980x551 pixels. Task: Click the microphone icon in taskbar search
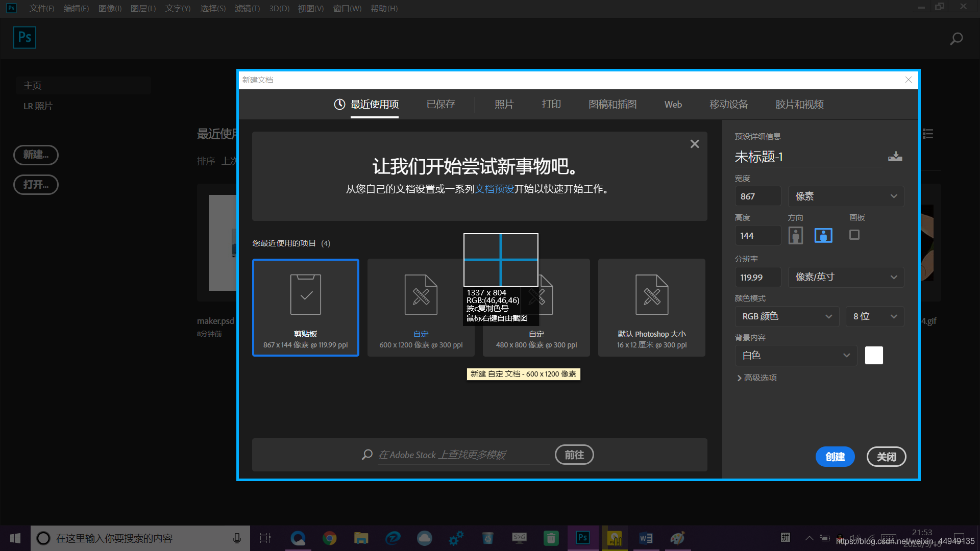237,538
